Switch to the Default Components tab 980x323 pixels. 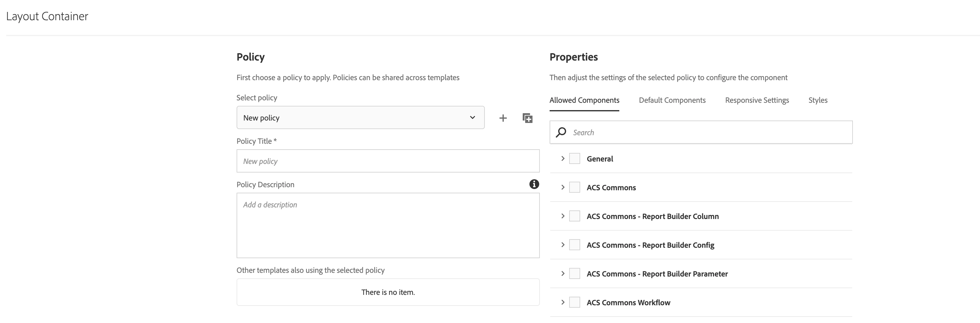coord(672,100)
